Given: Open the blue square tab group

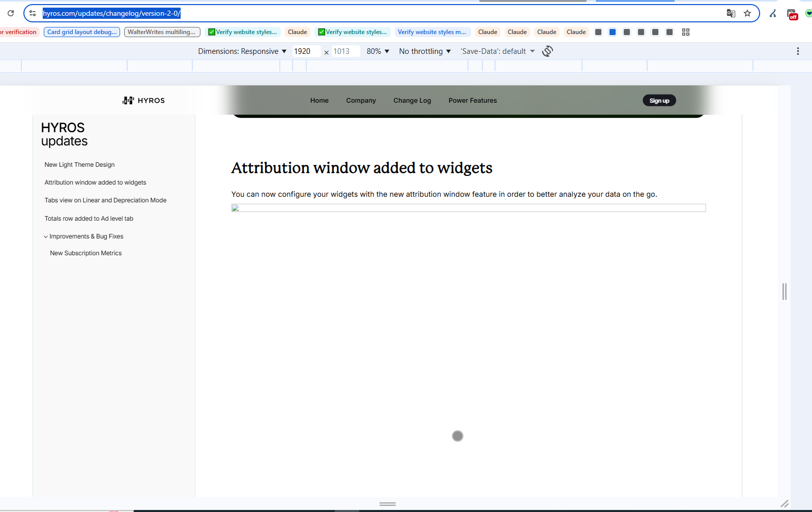Looking at the screenshot, I should click(613, 32).
